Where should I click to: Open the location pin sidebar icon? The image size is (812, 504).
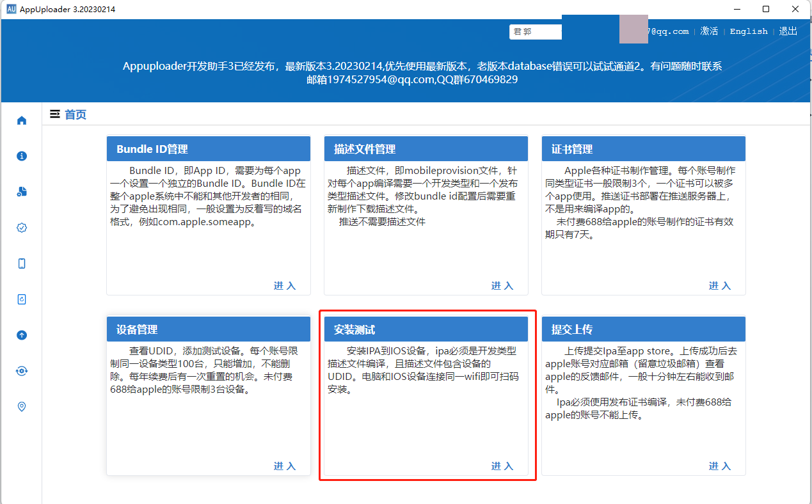click(22, 407)
